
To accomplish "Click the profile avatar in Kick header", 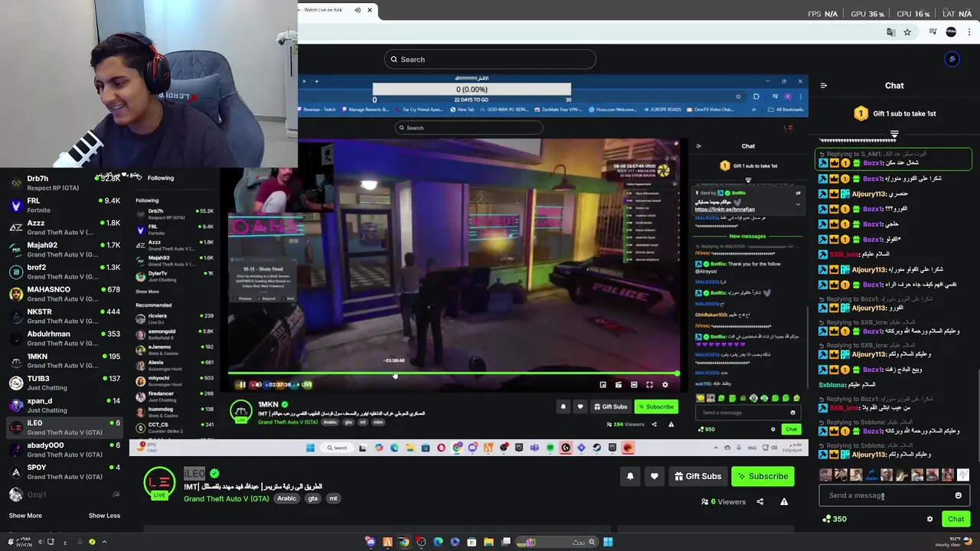I will point(952,59).
